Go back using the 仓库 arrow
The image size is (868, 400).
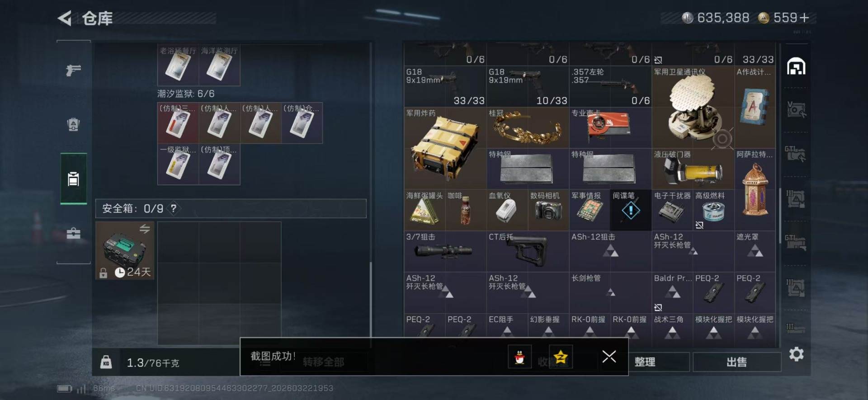(65, 19)
